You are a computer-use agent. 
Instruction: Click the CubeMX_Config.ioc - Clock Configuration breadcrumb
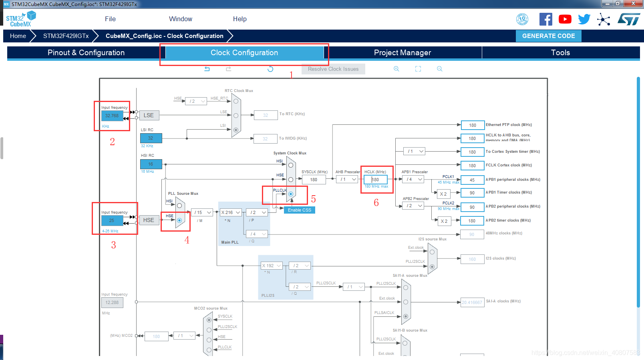[x=164, y=36]
